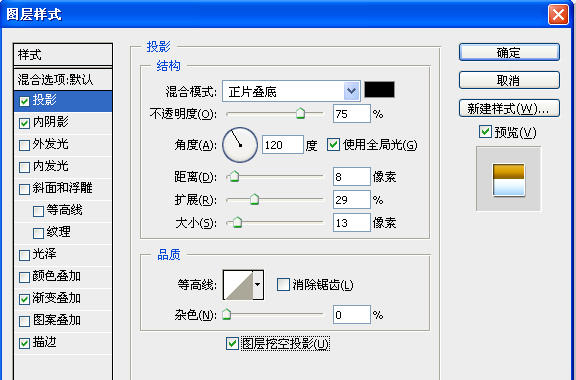Toggle 使用全局光 checkbox
Image resolution: width=576 pixels, height=380 pixels.
click(333, 144)
